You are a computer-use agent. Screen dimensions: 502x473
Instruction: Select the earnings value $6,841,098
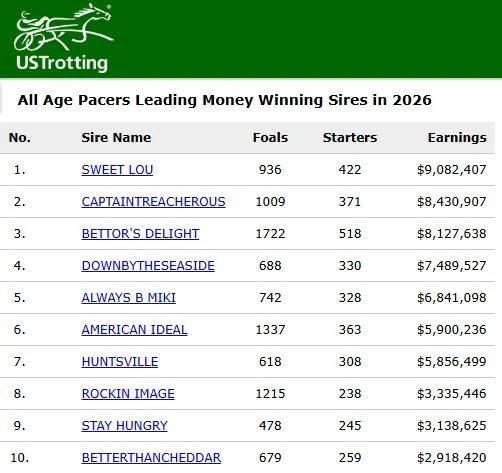tap(452, 298)
